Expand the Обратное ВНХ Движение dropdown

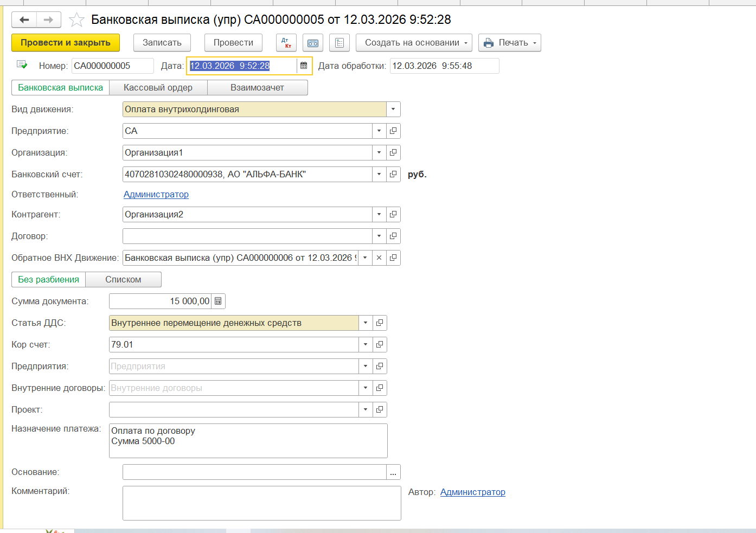[x=365, y=258]
